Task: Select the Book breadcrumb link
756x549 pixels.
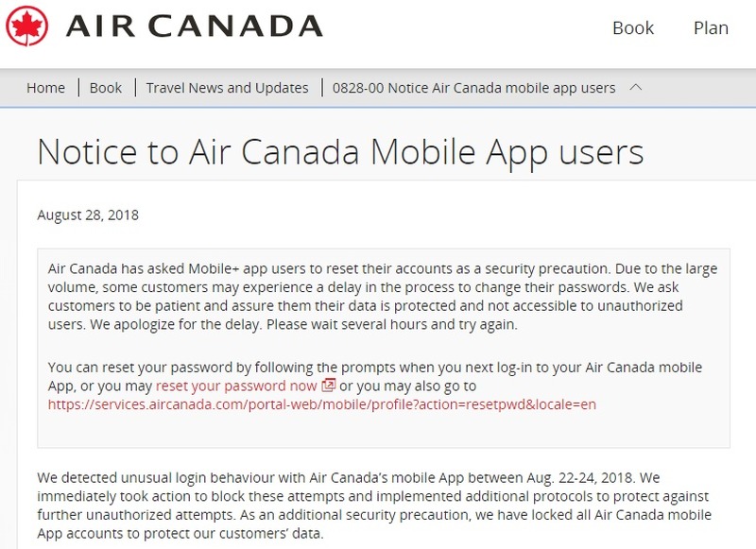Action: click(106, 88)
